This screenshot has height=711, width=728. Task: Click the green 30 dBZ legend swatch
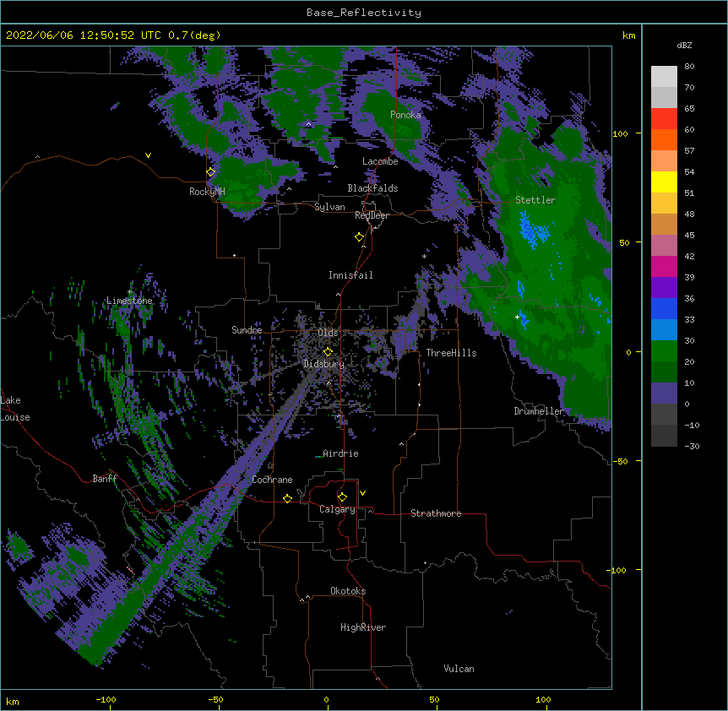click(664, 351)
